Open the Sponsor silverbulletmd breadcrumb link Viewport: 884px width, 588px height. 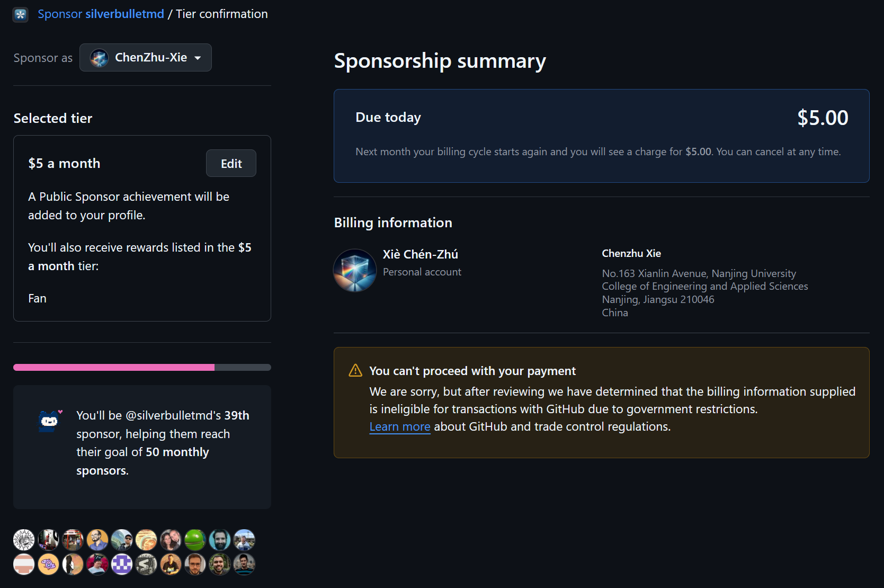[x=101, y=14]
